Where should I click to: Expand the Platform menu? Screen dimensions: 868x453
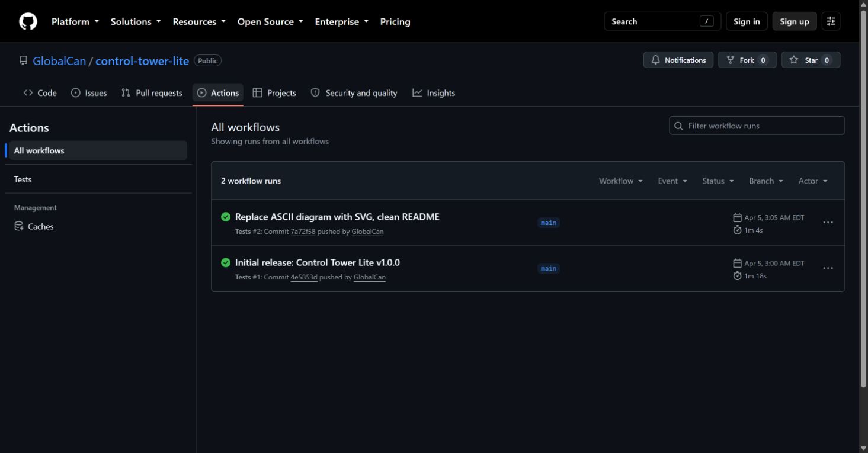pyautogui.click(x=75, y=21)
